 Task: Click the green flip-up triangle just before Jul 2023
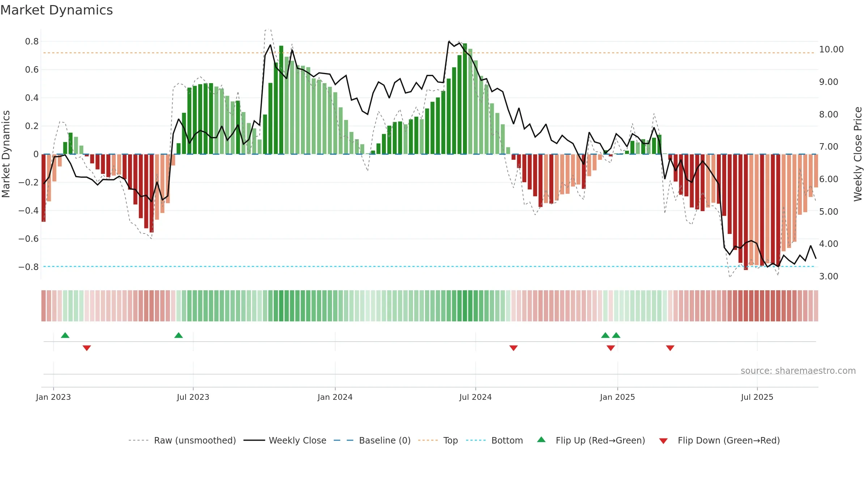click(x=179, y=335)
